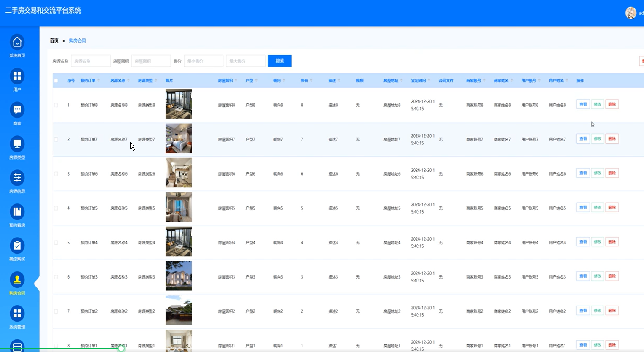Edit row 预约订单7 via 修改 button
This screenshot has height=352, width=644.
598,139
